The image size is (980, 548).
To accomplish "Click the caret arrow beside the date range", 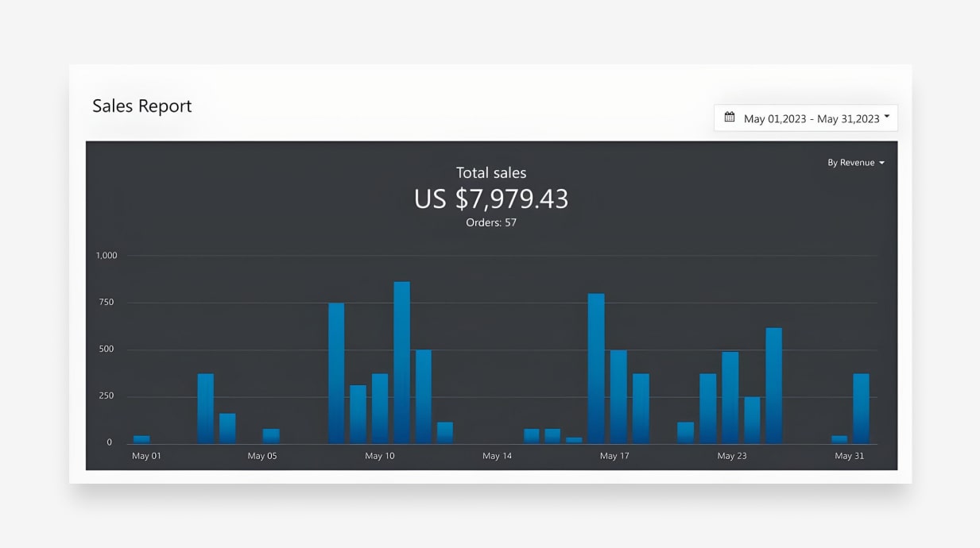I will [x=887, y=117].
